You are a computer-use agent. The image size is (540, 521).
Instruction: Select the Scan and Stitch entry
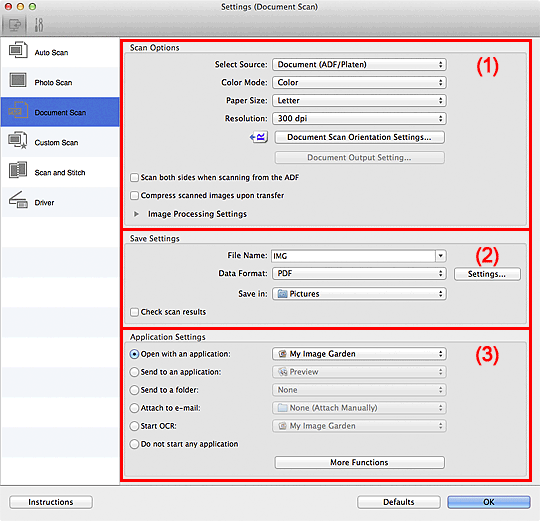60,172
